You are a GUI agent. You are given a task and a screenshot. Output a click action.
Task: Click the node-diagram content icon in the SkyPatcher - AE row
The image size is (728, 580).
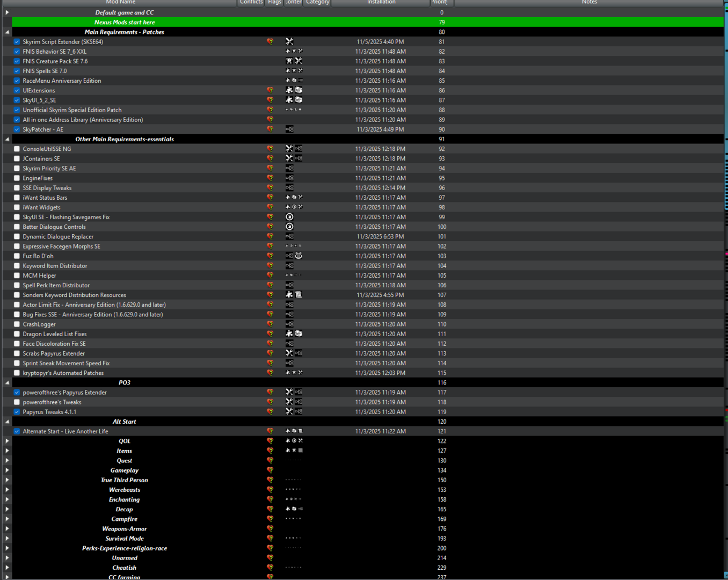click(x=289, y=129)
